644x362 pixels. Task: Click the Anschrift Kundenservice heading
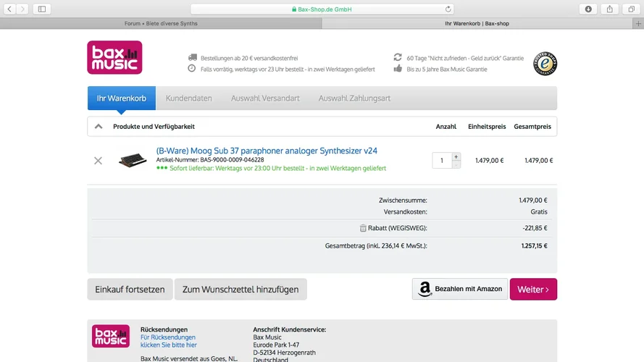click(x=290, y=329)
